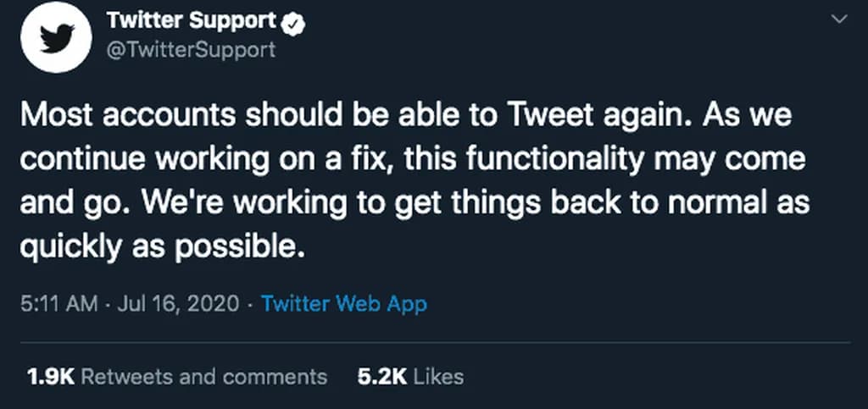Open the Retweets and comments list

point(203,376)
